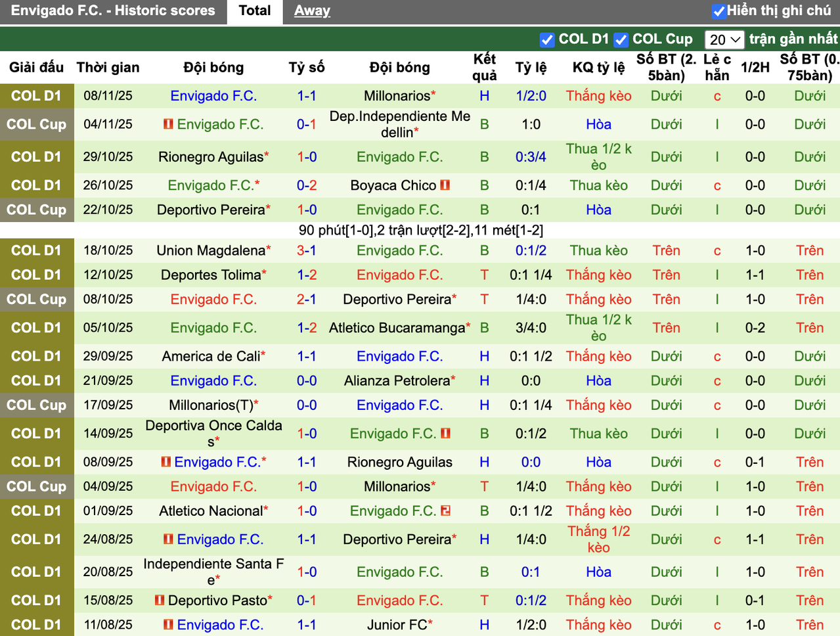
Task: Open Millonarios team link on 08/11/25
Action: 397,96
